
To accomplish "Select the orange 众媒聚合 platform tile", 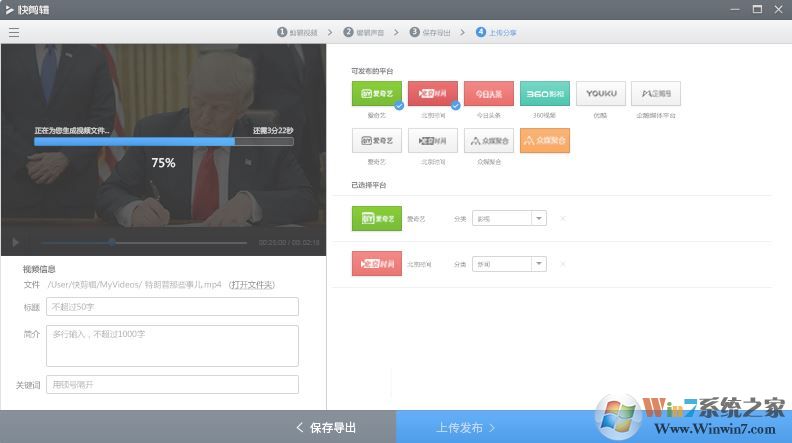I will pyautogui.click(x=545, y=140).
